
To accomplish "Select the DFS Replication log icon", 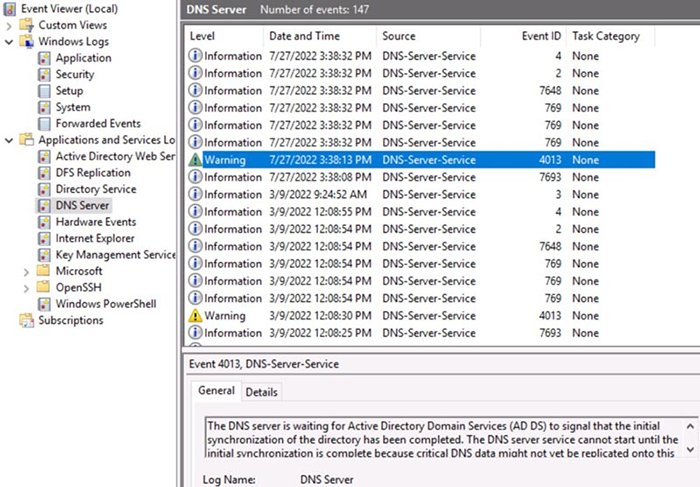I will pyautogui.click(x=45, y=173).
